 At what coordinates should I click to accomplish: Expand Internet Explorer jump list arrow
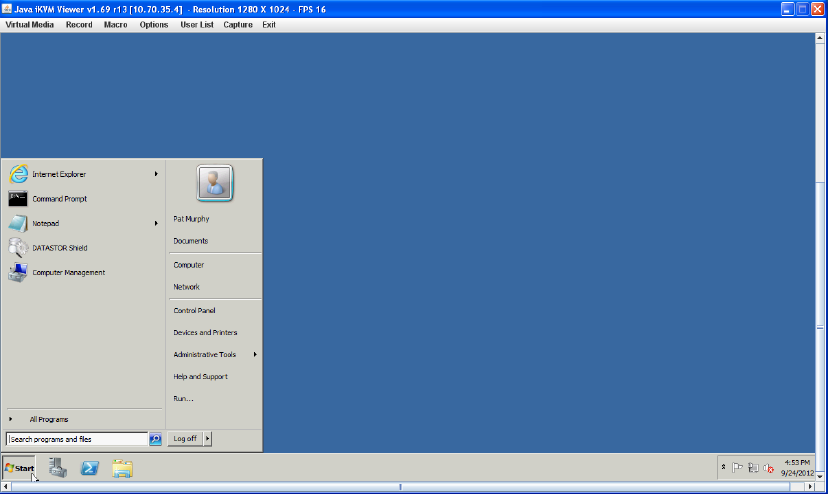pos(156,174)
